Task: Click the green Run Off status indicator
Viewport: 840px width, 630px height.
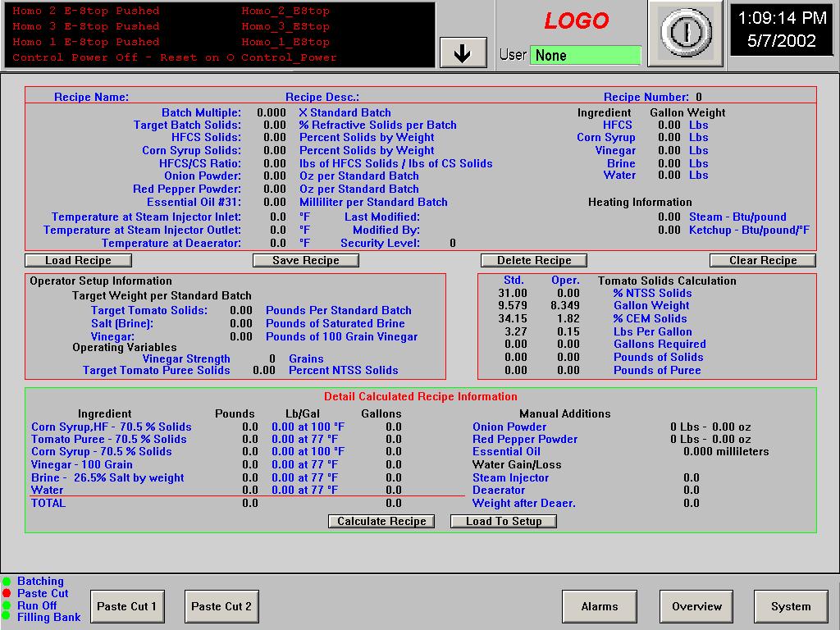Action: point(7,605)
